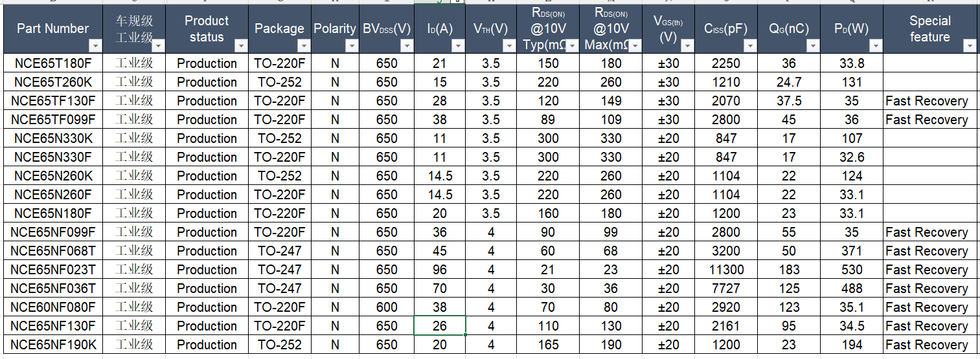Expand the Package column filter arrow
This screenshot has height=359, width=980.
(304, 46)
